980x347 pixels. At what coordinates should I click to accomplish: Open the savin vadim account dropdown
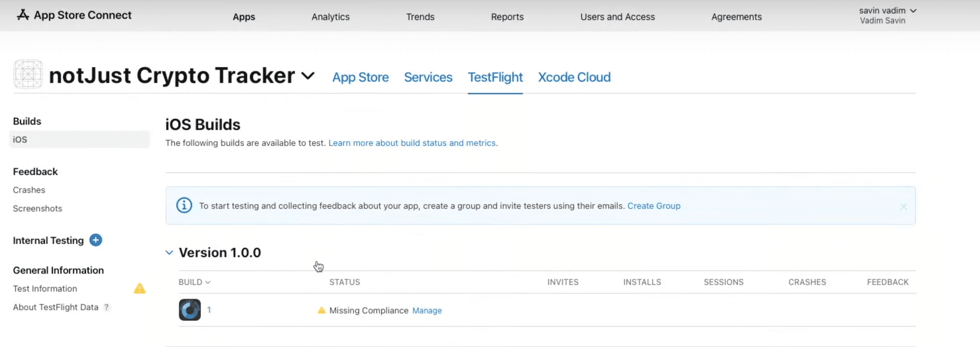888,11
